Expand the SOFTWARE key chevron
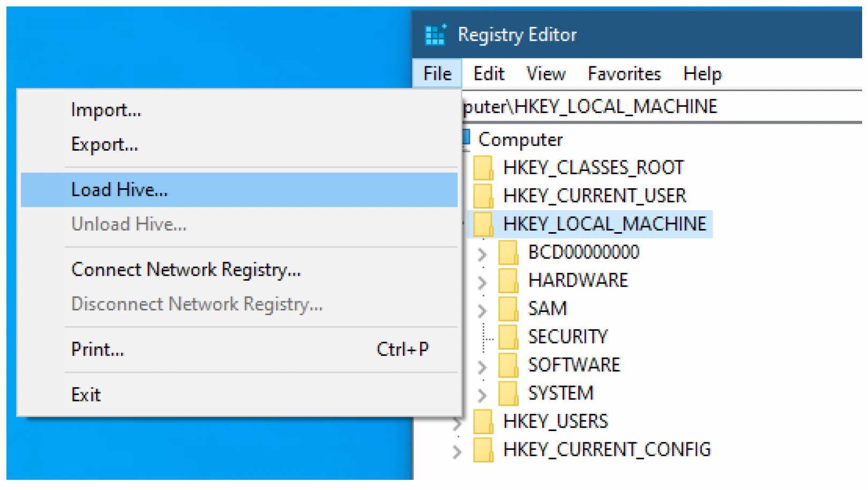Image resolution: width=868 pixels, height=490 pixels. pyautogui.click(x=482, y=367)
